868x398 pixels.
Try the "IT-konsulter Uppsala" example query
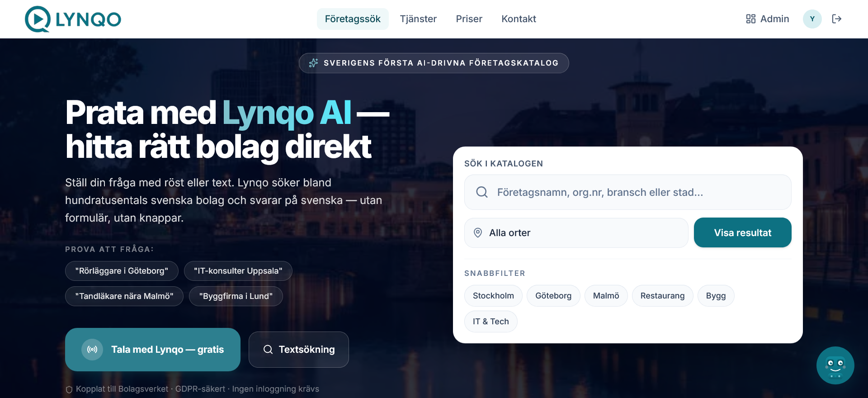[238, 271]
